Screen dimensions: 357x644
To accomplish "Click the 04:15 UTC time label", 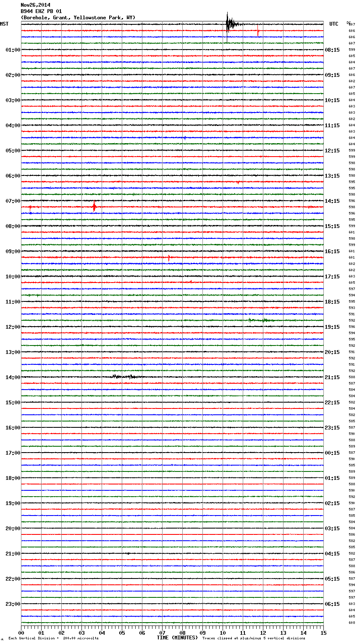I will point(332,554).
